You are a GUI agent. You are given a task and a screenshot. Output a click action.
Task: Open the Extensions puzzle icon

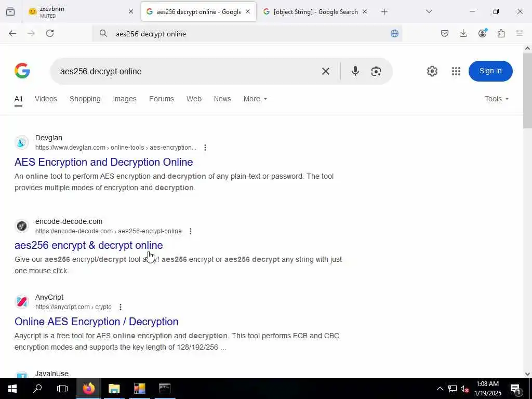[501, 33]
